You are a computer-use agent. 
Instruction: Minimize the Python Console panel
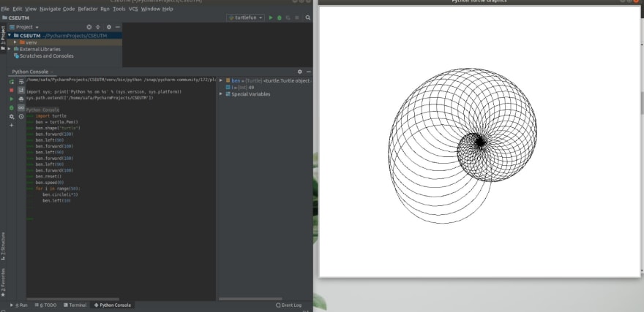click(x=308, y=72)
